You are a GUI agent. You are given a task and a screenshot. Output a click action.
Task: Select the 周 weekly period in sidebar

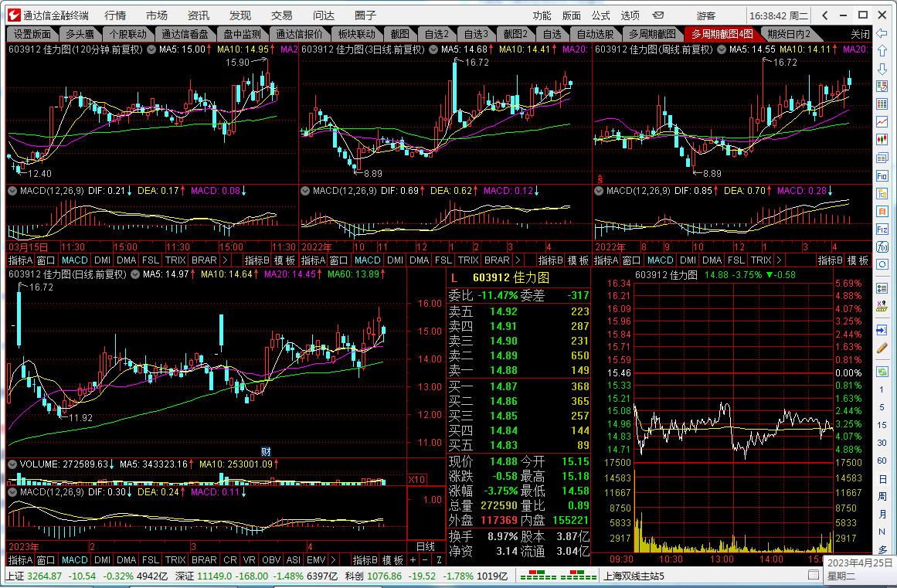coord(882,497)
